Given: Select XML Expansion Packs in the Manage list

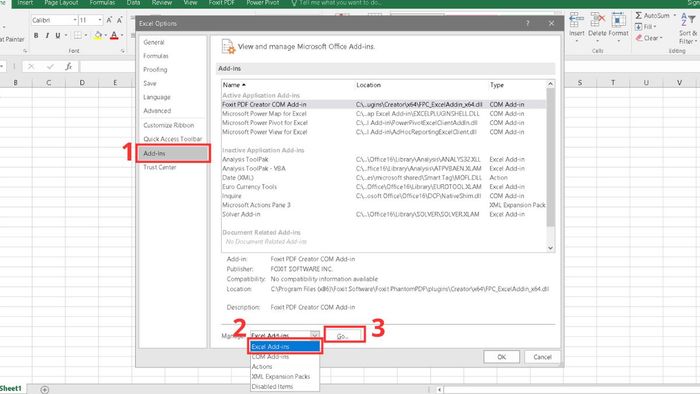Looking at the screenshot, I should point(285,377).
